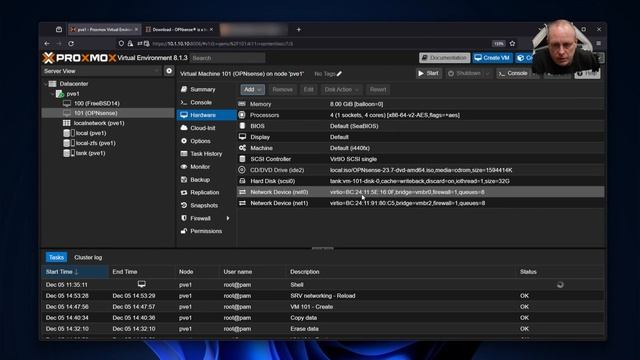
Task: Select tank (pve1) storage
Action: coord(90,153)
